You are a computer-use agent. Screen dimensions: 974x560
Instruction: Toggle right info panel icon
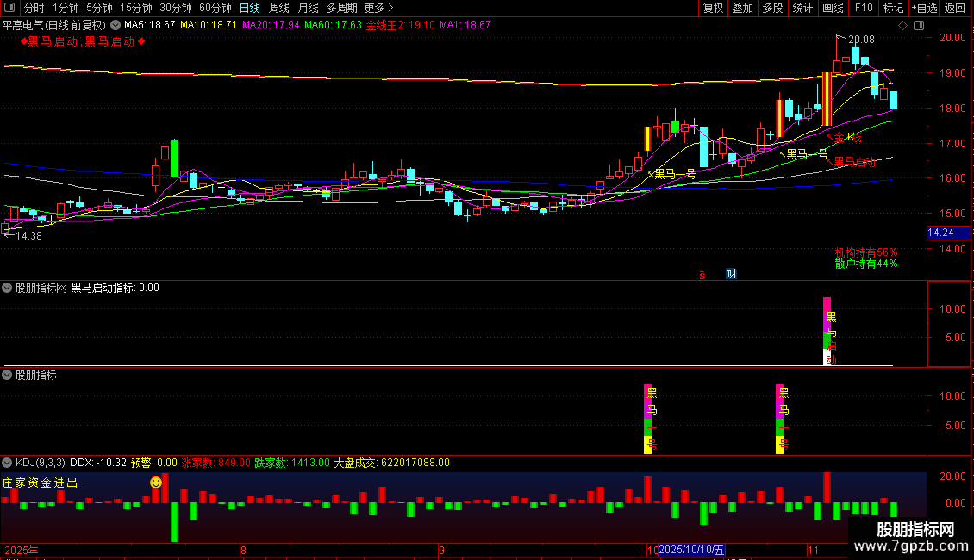(x=919, y=26)
